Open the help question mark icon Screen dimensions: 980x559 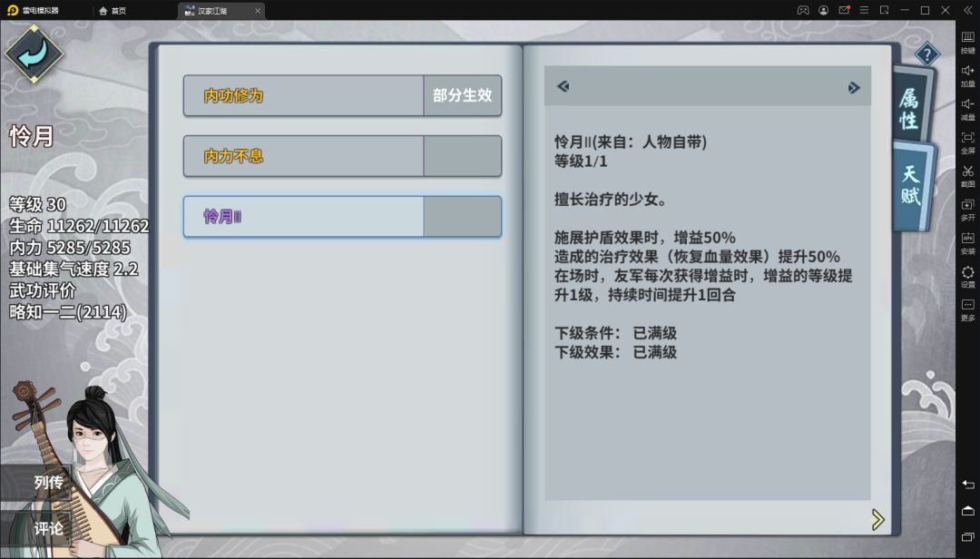(926, 54)
